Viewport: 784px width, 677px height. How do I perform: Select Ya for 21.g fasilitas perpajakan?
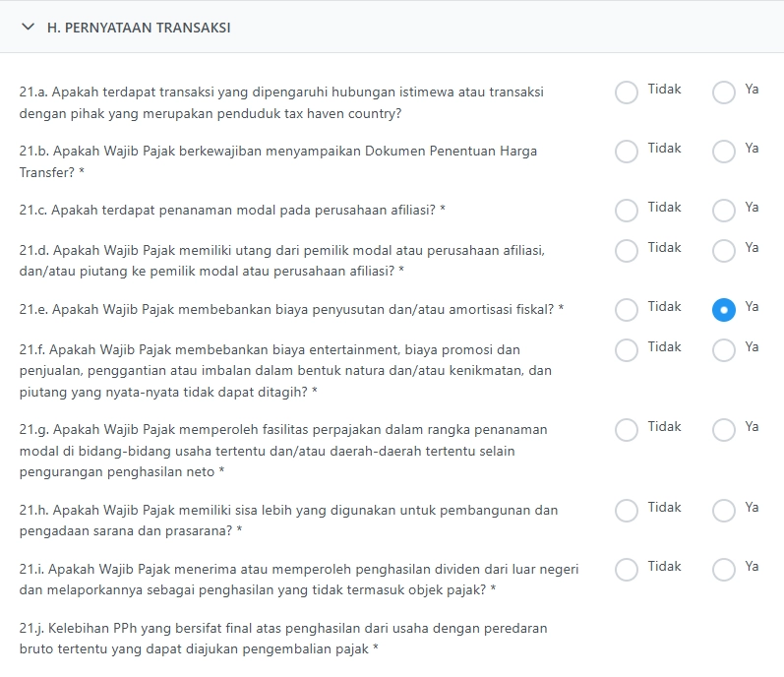click(724, 430)
